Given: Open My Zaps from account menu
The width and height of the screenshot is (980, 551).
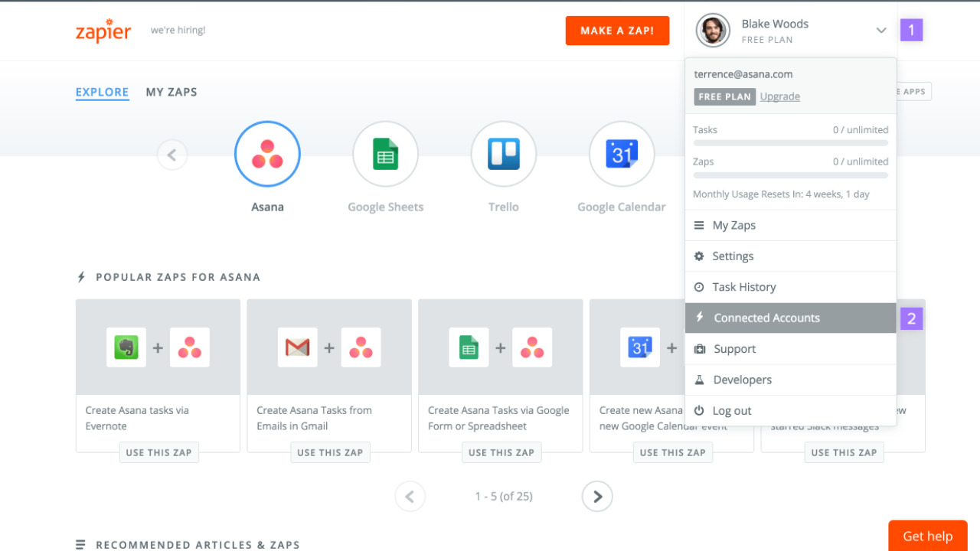Looking at the screenshot, I should click(790, 225).
